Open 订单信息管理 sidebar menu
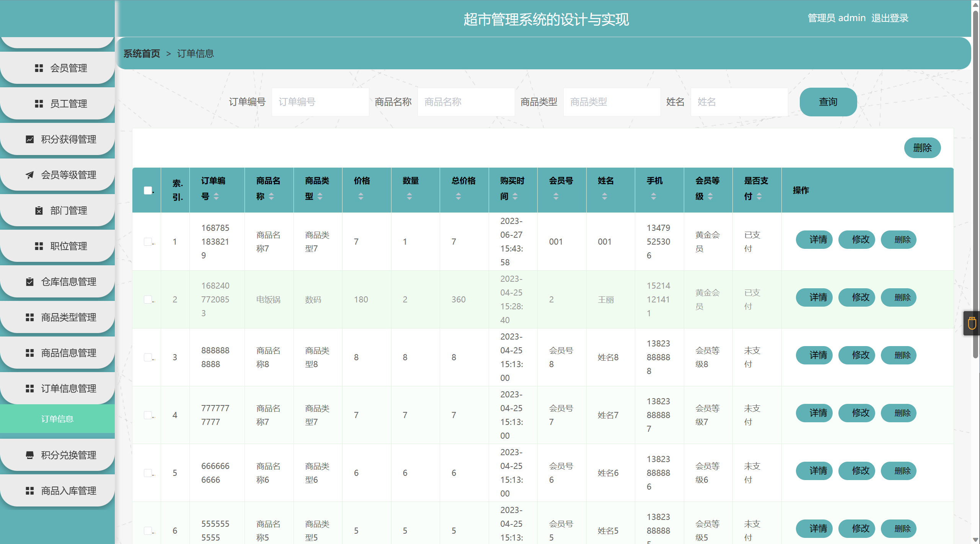The height and width of the screenshot is (544, 980). pyautogui.click(x=57, y=389)
